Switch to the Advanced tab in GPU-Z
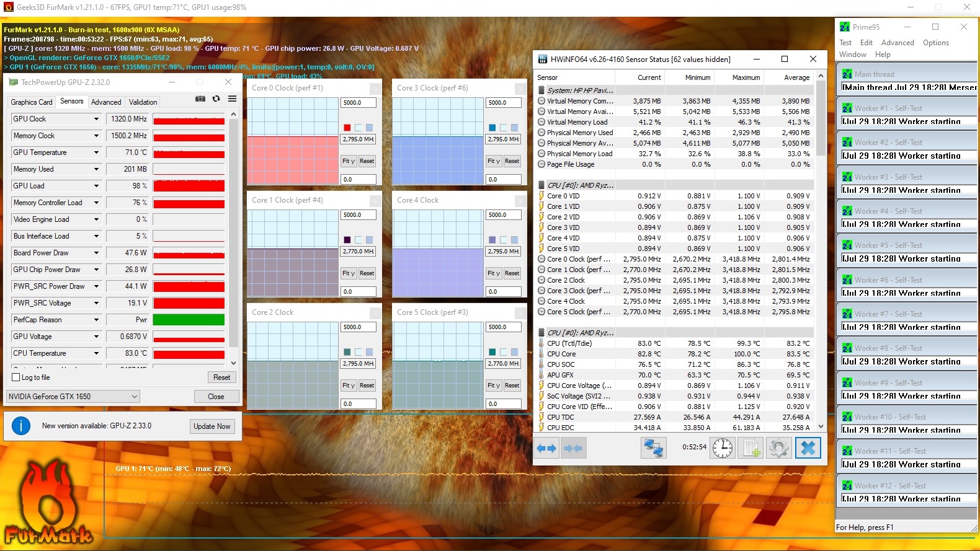The height and width of the screenshot is (551, 980). click(106, 102)
